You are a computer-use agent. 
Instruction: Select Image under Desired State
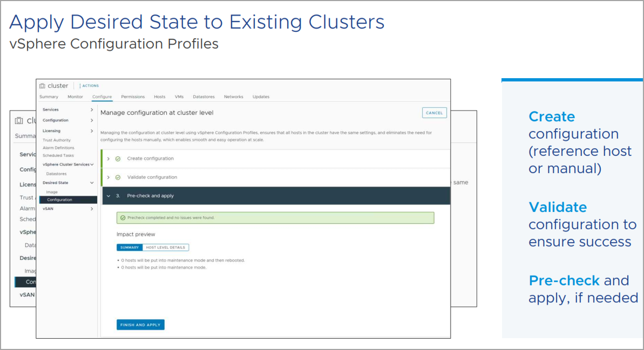52,192
